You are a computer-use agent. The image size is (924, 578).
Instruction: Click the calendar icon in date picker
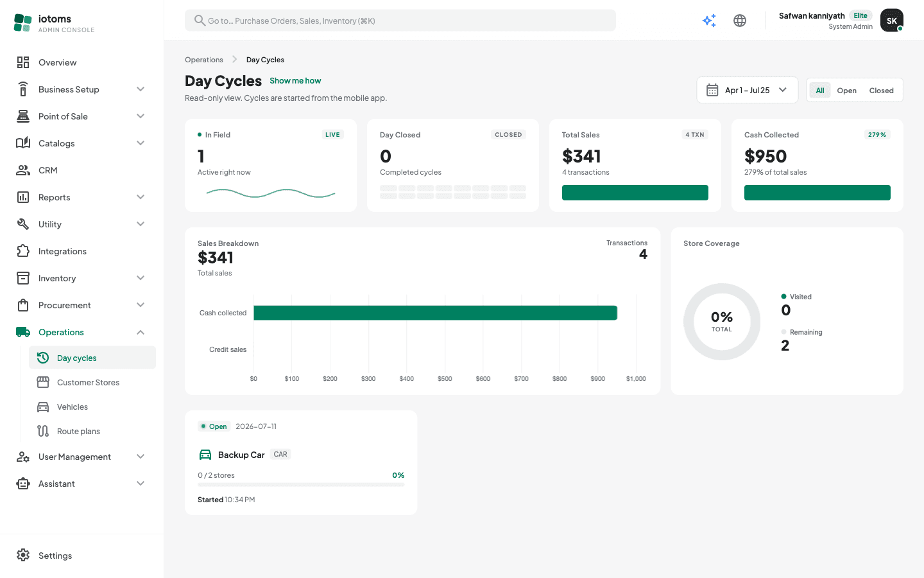click(x=712, y=90)
